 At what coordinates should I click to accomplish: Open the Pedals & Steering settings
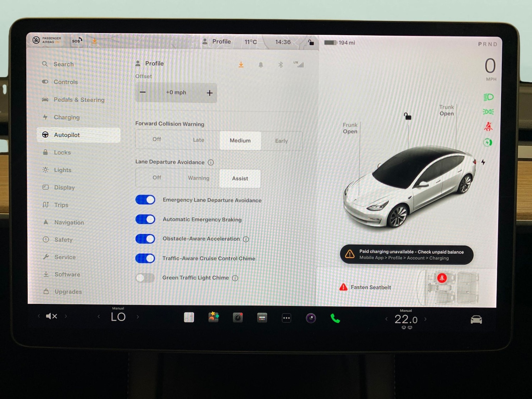[x=79, y=100]
